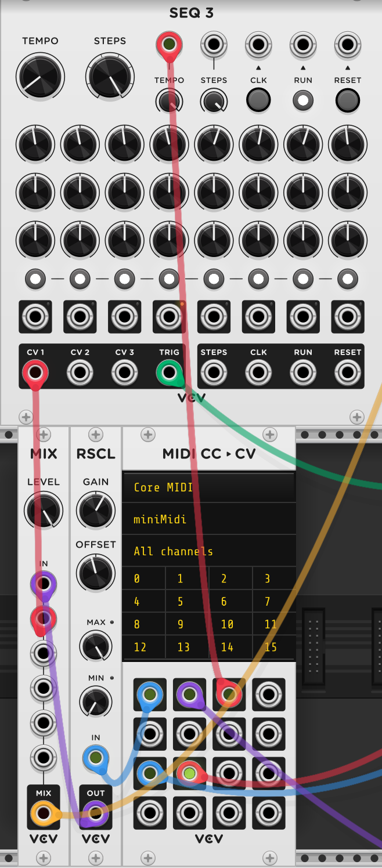The image size is (382, 868).
Task: Select CC number 5 cell
Action: pos(187,602)
